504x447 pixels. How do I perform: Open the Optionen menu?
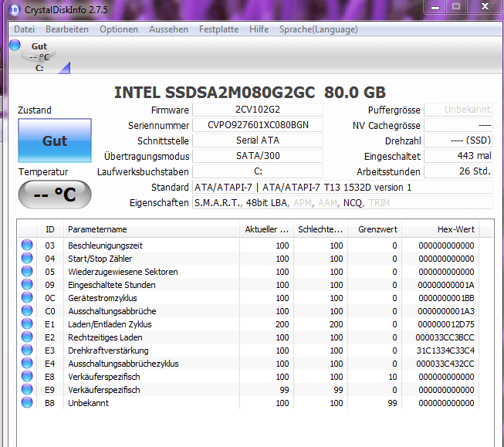119,29
